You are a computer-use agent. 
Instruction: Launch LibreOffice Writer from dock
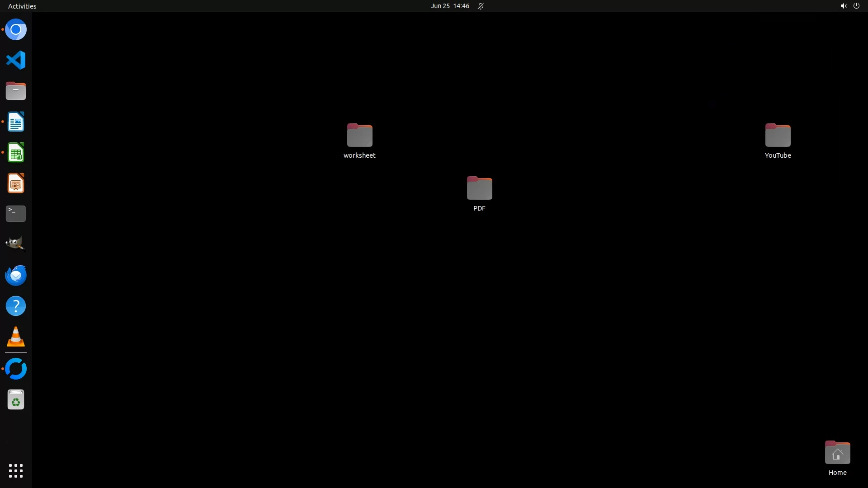16,122
